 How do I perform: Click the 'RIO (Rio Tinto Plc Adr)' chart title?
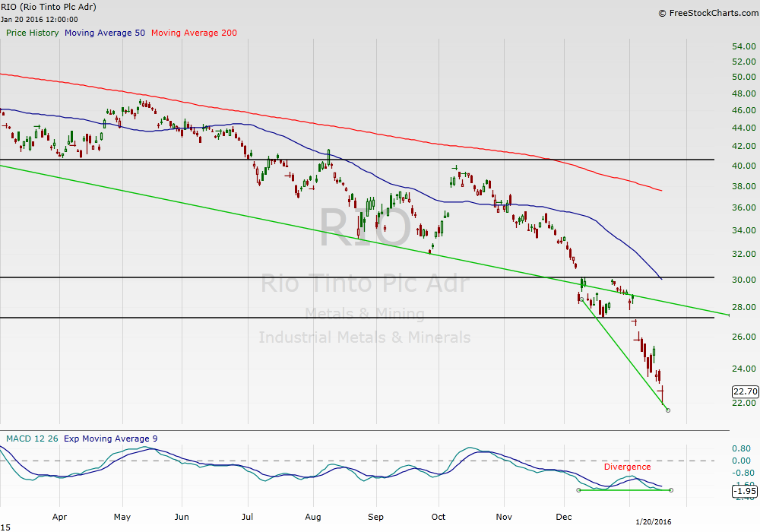pos(49,7)
